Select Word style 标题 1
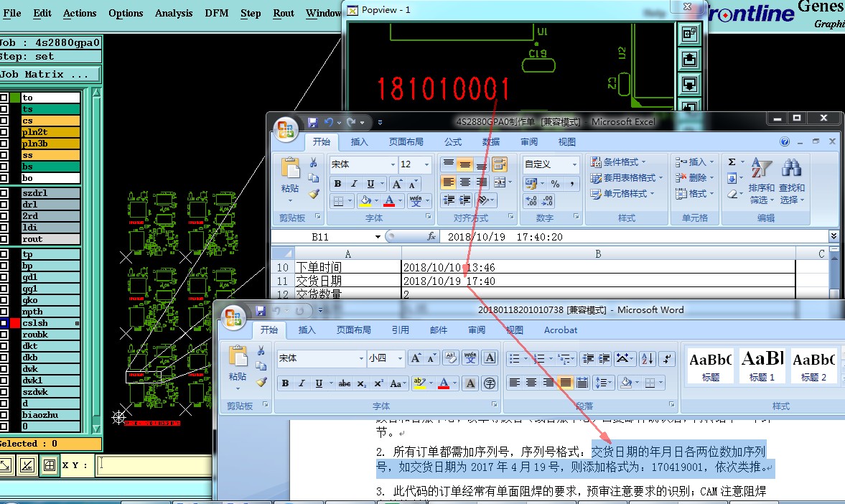This screenshot has width=845, height=504. tap(762, 365)
